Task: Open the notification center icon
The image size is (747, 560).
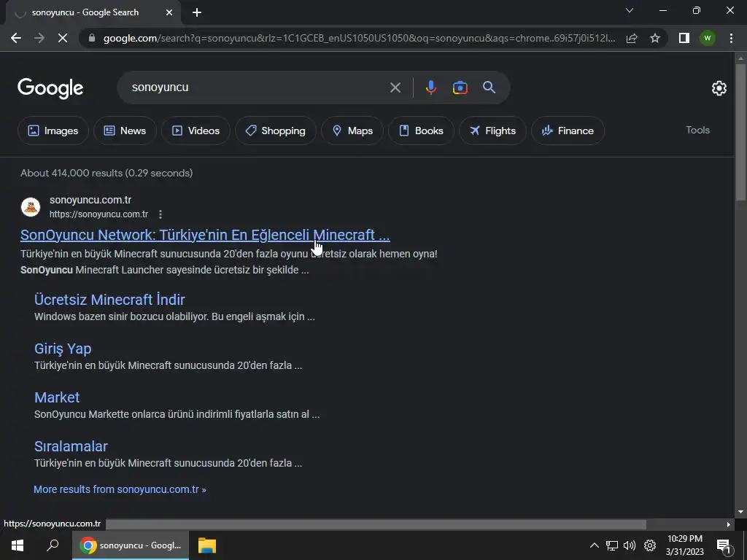Action: click(x=724, y=545)
